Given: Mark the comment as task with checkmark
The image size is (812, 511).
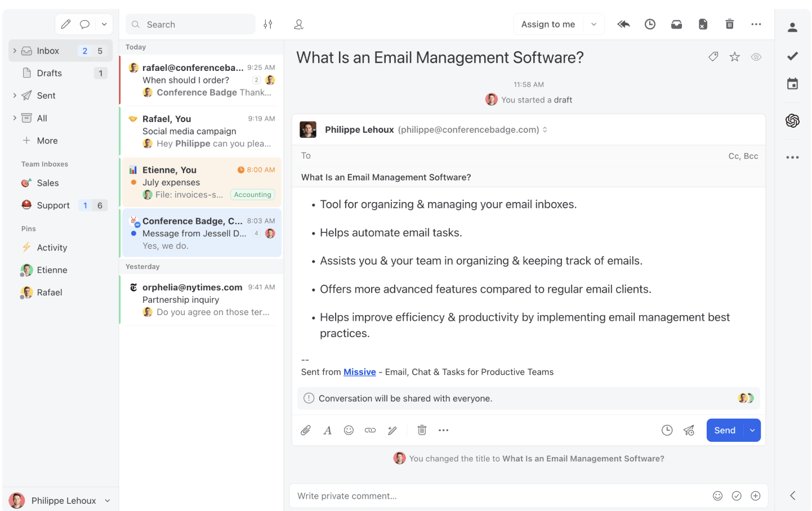Looking at the screenshot, I should [x=737, y=496].
